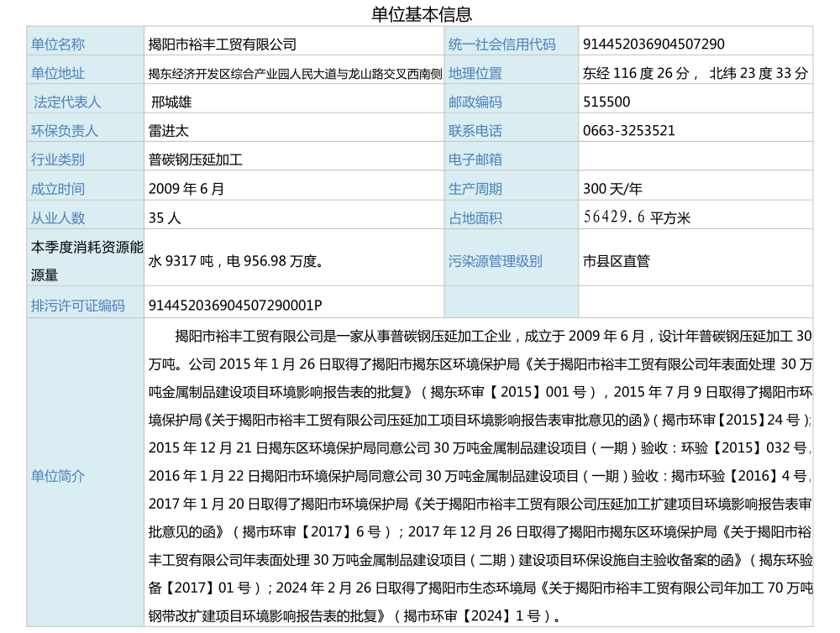Click credit code value 914452036904507290
This screenshot has width=840, height=633.
click(654, 44)
